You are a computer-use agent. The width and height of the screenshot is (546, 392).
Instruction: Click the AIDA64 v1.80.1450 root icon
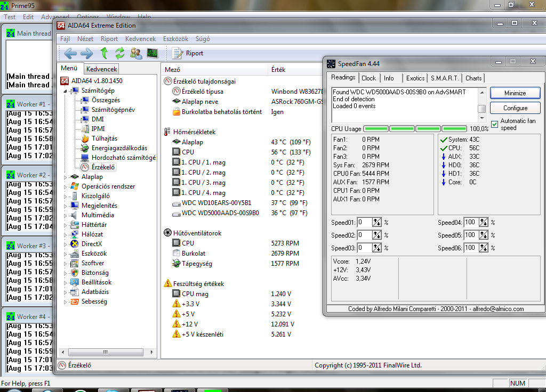pos(65,81)
